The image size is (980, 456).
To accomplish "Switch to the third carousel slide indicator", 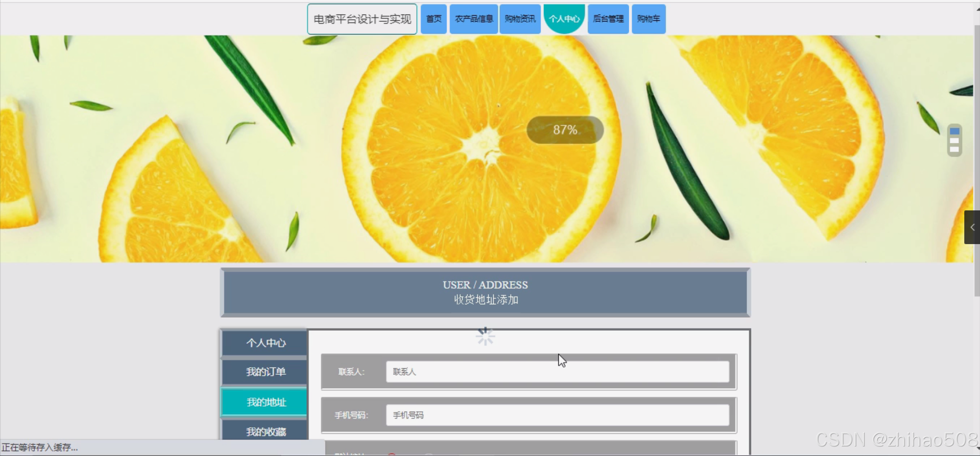I will pos(954,149).
